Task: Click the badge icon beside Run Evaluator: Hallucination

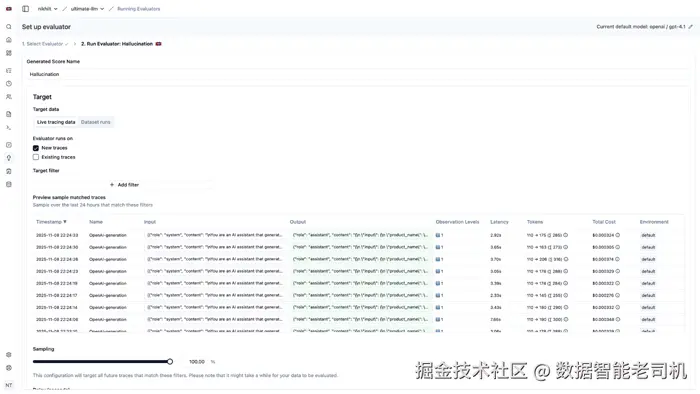Action: [158, 44]
